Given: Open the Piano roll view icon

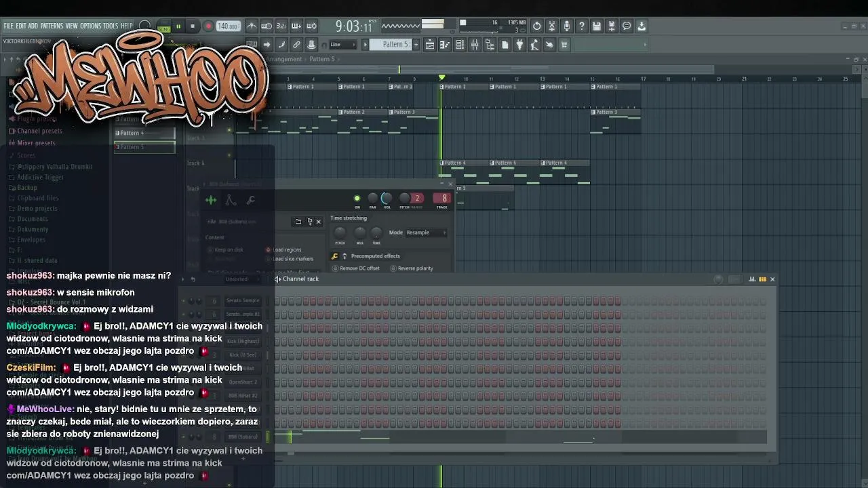Looking at the screenshot, I should click(445, 45).
